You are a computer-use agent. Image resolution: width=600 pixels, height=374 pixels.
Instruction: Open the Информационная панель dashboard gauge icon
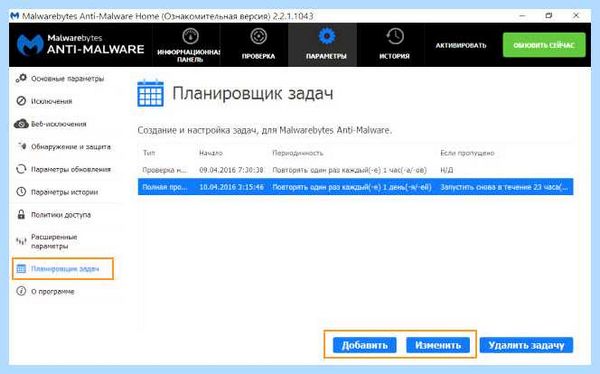tap(190, 36)
